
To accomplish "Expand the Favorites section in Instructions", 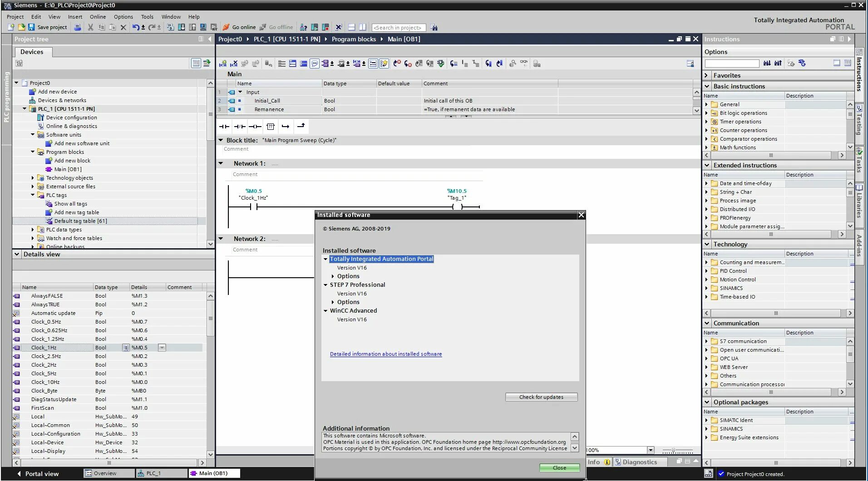I will tap(707, 75).
